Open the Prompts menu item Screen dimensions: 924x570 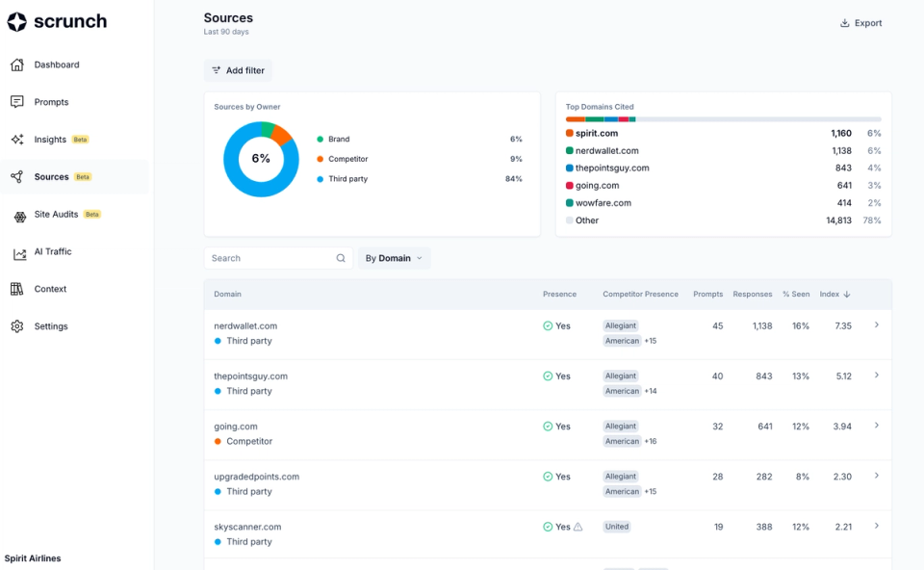(x=51, y=102)
